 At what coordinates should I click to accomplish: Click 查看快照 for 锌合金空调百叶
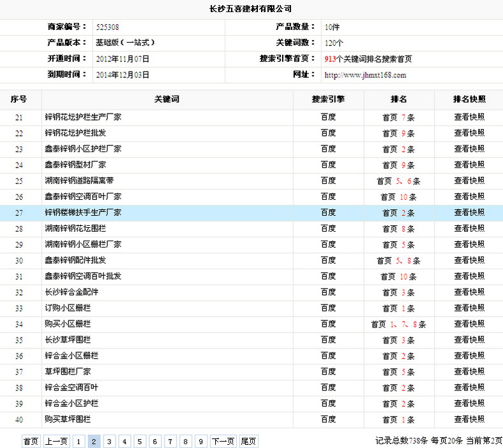coord(469,387)
